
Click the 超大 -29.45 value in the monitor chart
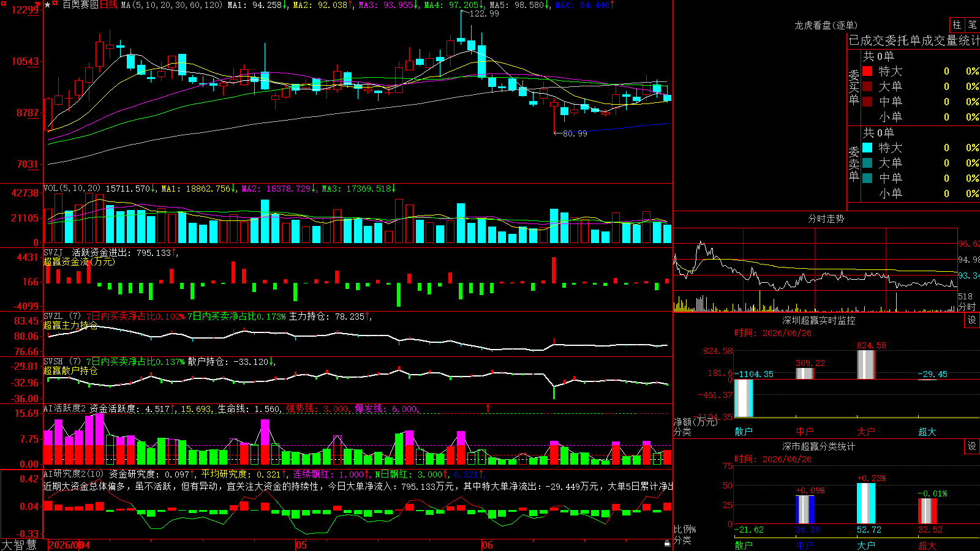tap(932, 374)
